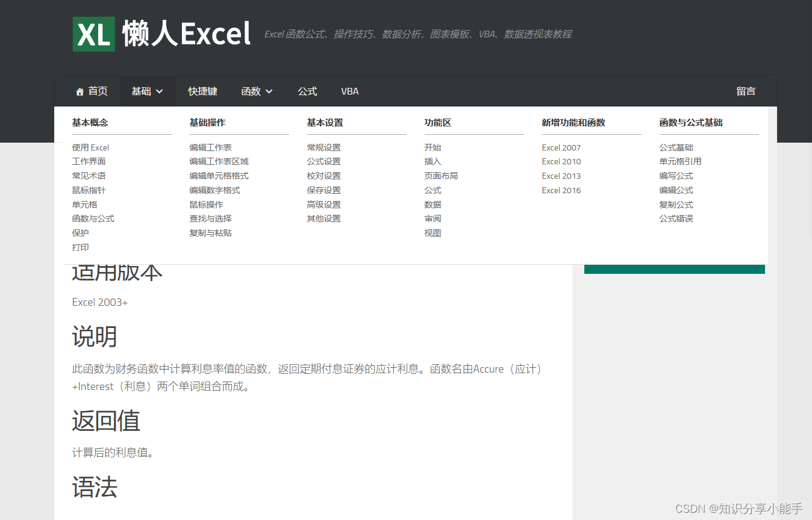Open the 保存设置 link
The width and height of the screenshot is (812, 520).
pyautogui.click(x=324, y=190)
